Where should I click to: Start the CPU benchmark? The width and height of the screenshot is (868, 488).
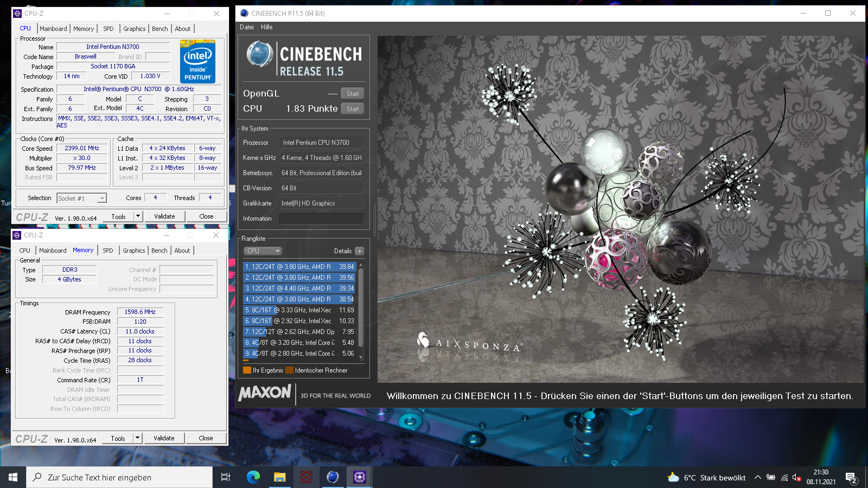353,109
